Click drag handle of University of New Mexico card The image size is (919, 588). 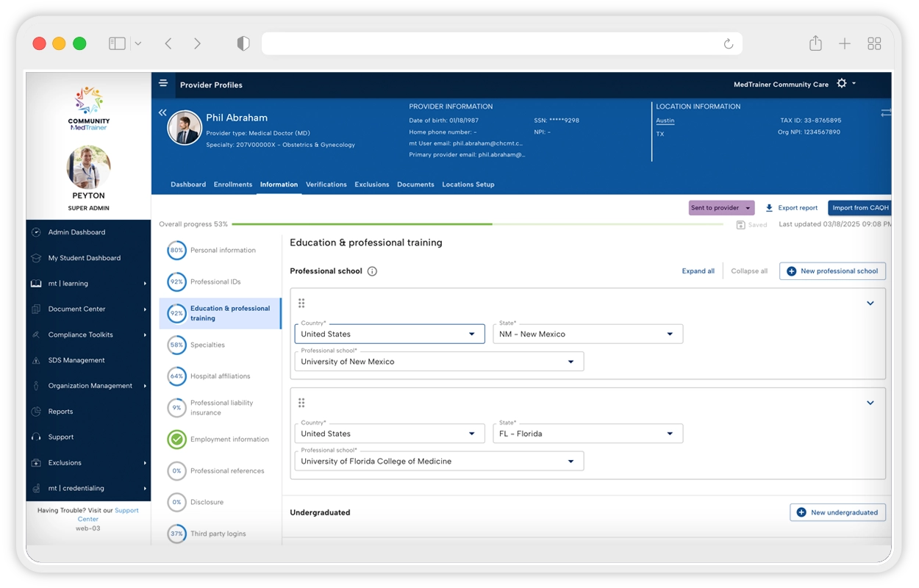click(301, 304)
